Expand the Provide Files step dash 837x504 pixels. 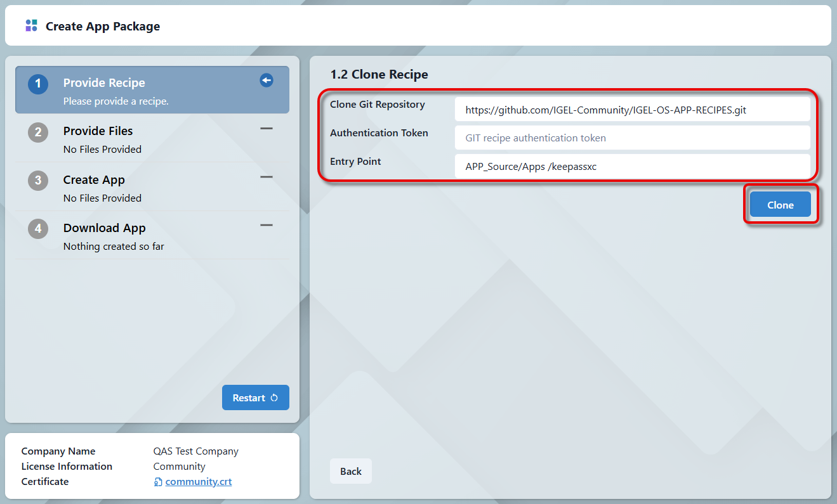pos(267,129)
